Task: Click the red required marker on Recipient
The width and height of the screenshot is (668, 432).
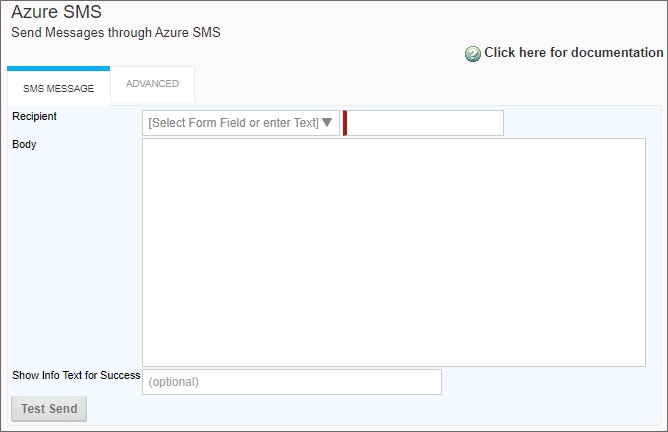Action: click(x=345, y=123)
